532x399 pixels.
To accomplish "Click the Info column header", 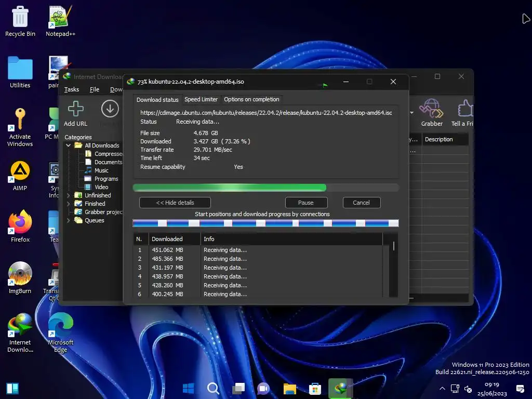I will pos(292,239).
